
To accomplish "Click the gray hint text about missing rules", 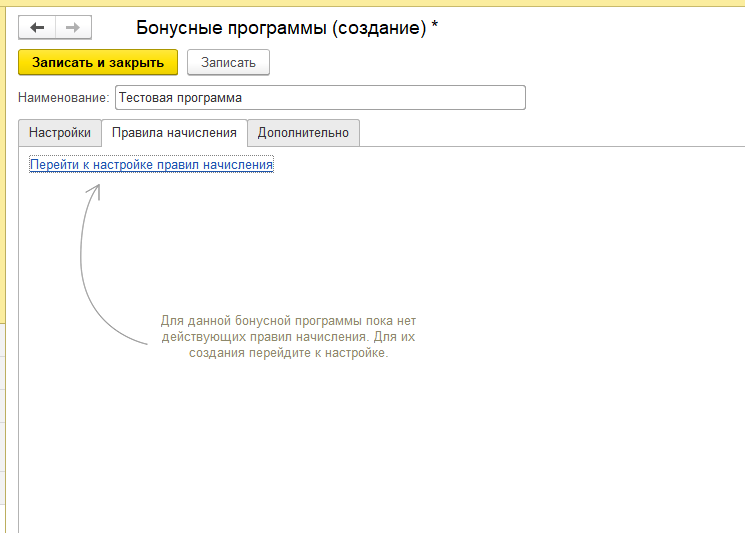I will pyautogui.click(x=288, y=337).
